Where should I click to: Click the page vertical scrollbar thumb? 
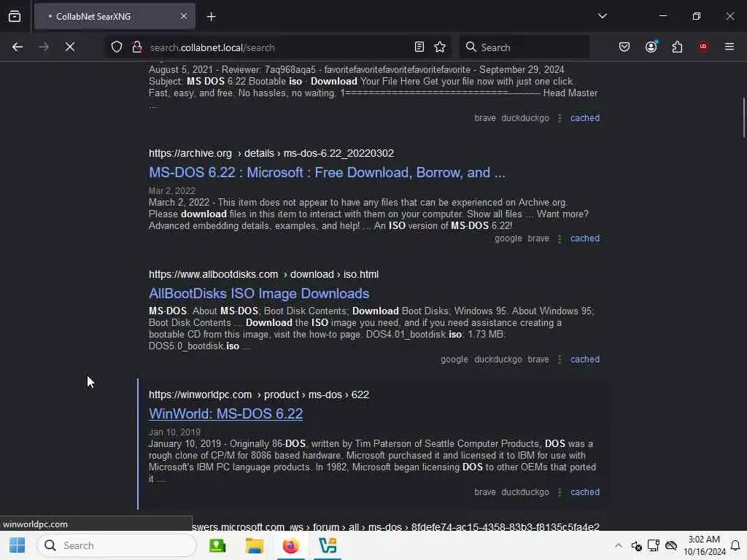[x=743, y=117]
